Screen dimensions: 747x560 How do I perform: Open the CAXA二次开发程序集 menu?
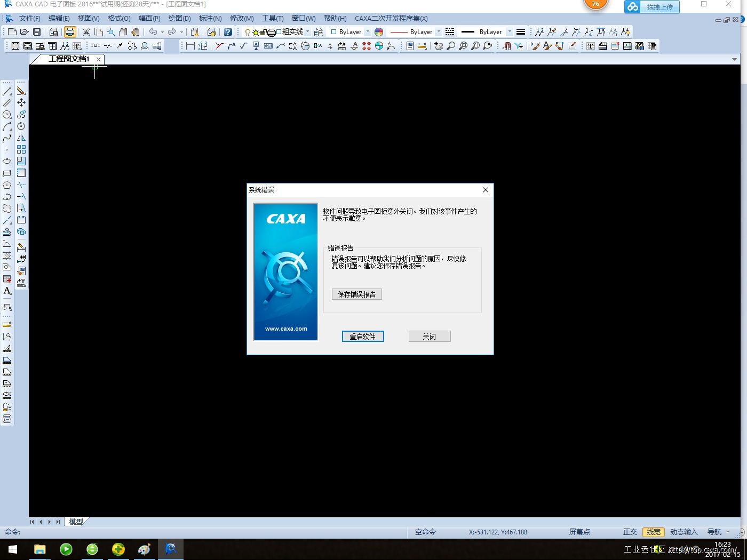(x=391, y=18)
